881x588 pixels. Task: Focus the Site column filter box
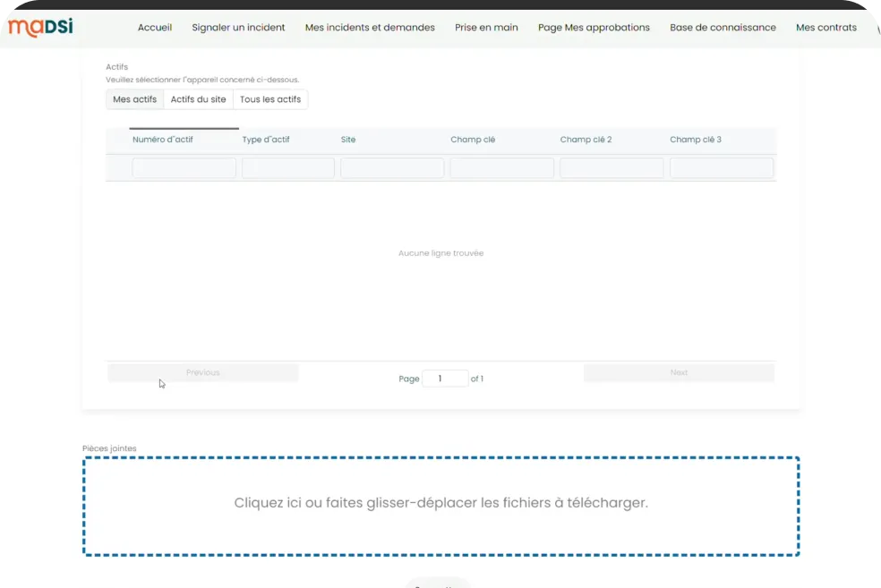coord(392,168)
